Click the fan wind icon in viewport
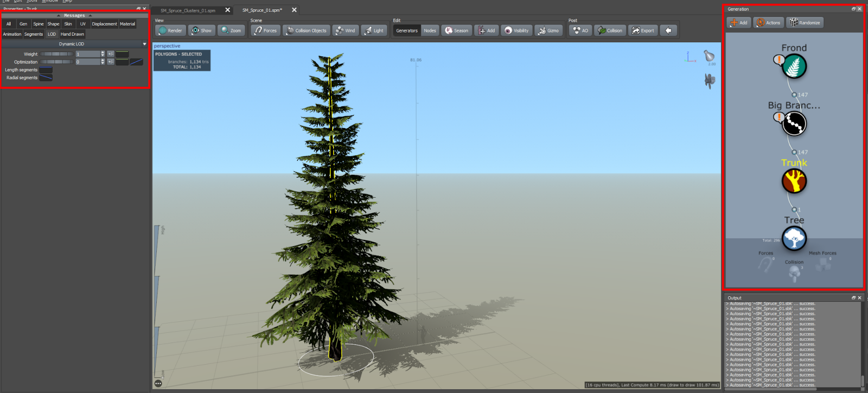The height and width of the screenshot is (393, 868). point(709,81)
